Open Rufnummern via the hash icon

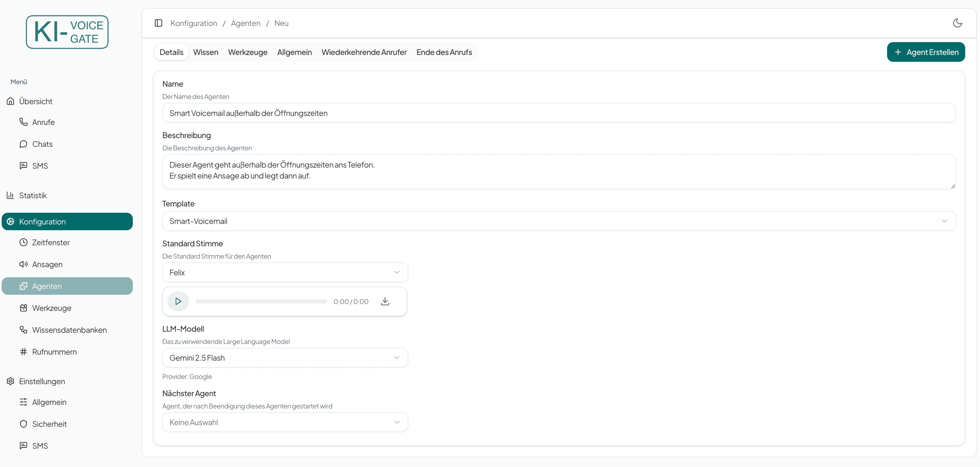(x=24, y=352)
